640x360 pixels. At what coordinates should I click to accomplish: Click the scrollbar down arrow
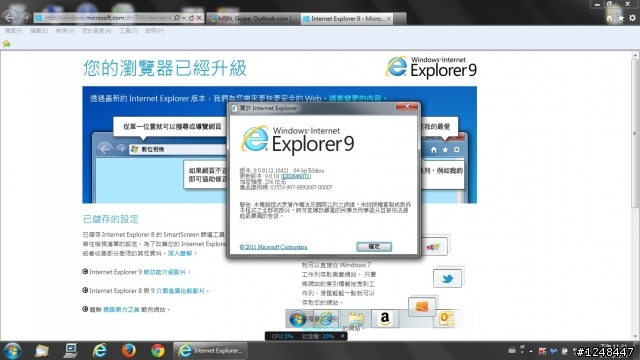pyautogui.click(x=635, y=337)
